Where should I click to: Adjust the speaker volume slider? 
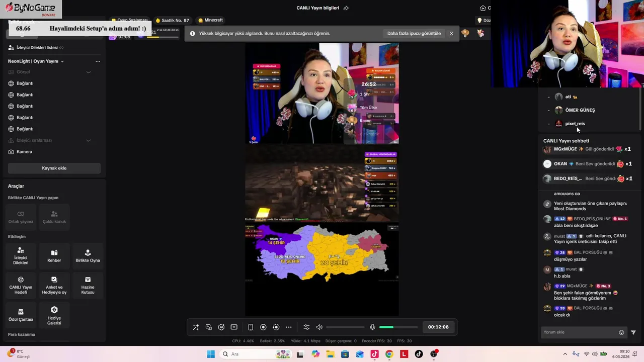pos(345,327)
